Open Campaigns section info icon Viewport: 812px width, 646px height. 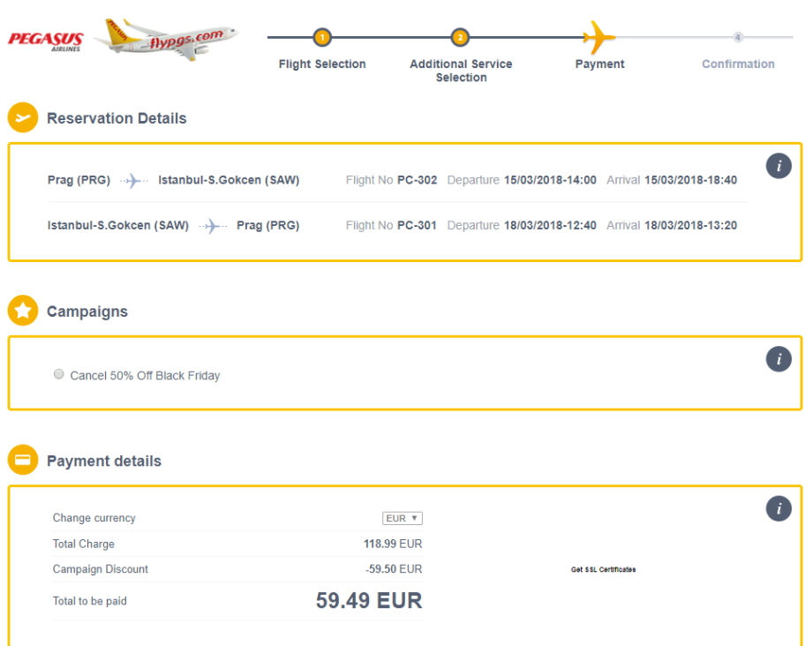point(778,359)
